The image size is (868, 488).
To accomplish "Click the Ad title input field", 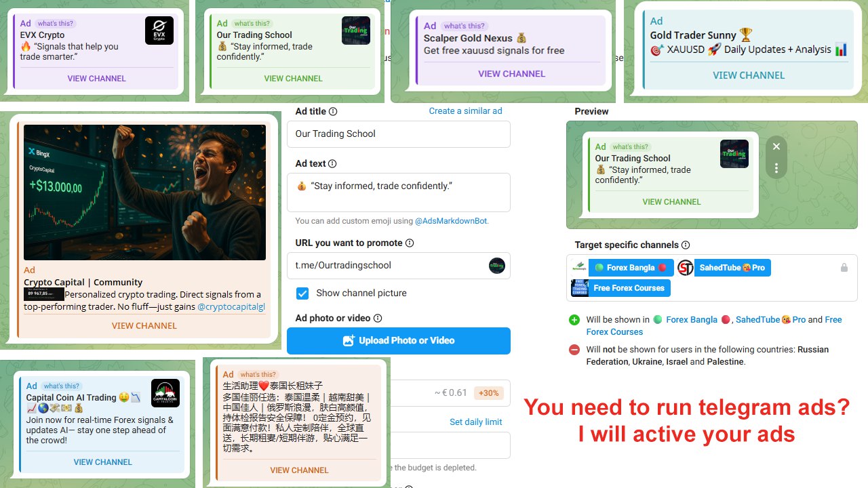I will point(399,134).
